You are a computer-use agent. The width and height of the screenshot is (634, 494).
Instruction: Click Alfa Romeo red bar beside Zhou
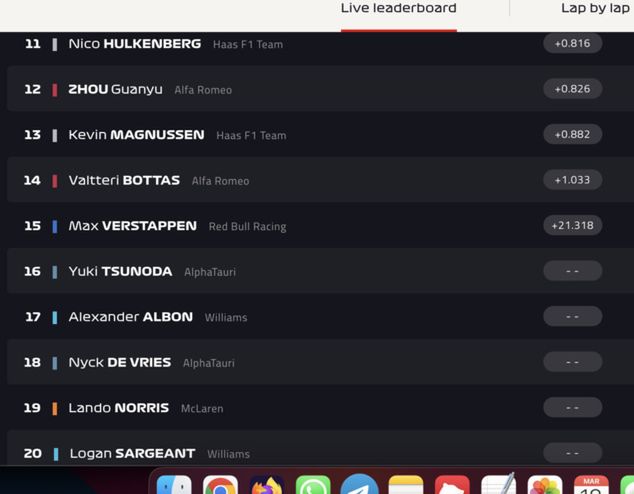click(55, 90)
